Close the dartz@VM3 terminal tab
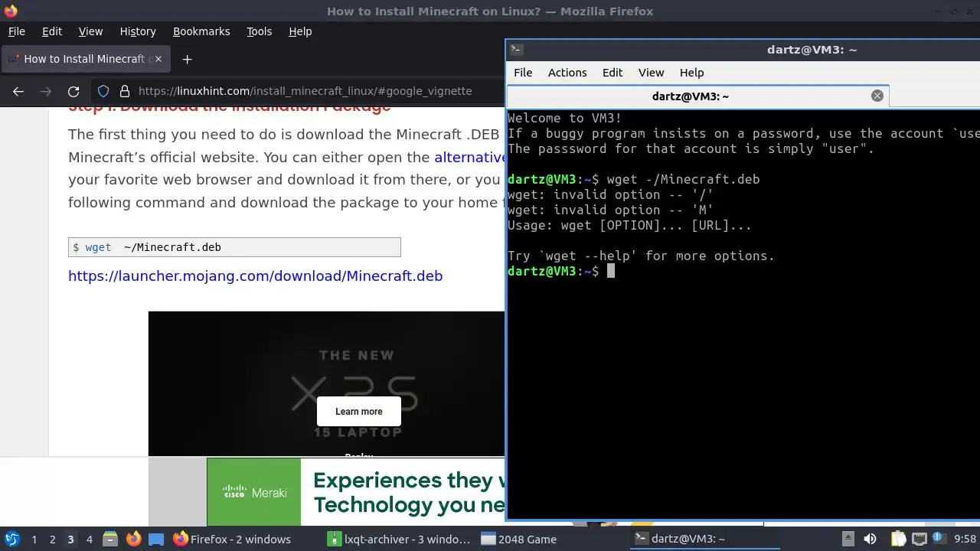 [x=877, y=96]
